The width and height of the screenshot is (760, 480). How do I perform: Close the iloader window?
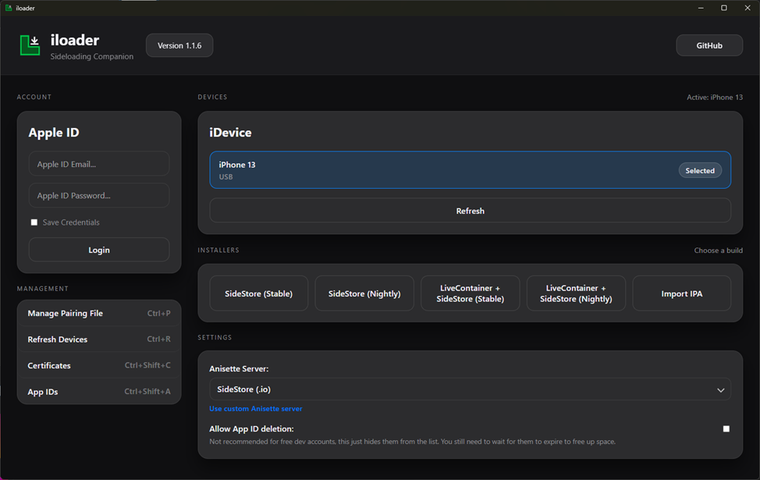point(747,8)
